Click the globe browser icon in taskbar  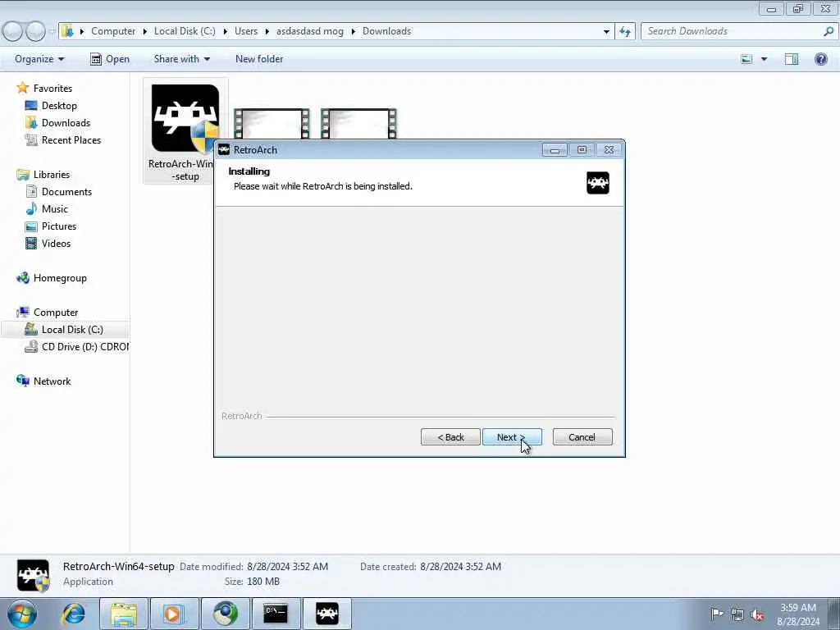[226, 614]
